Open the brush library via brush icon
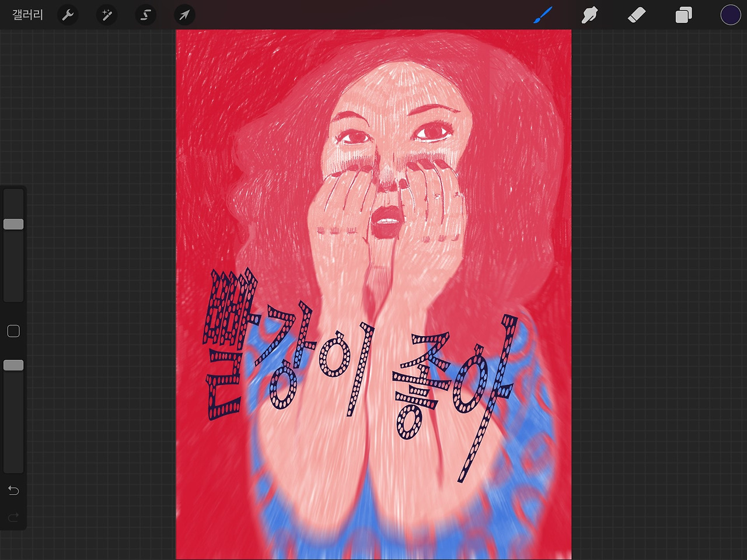 point(542,15)
